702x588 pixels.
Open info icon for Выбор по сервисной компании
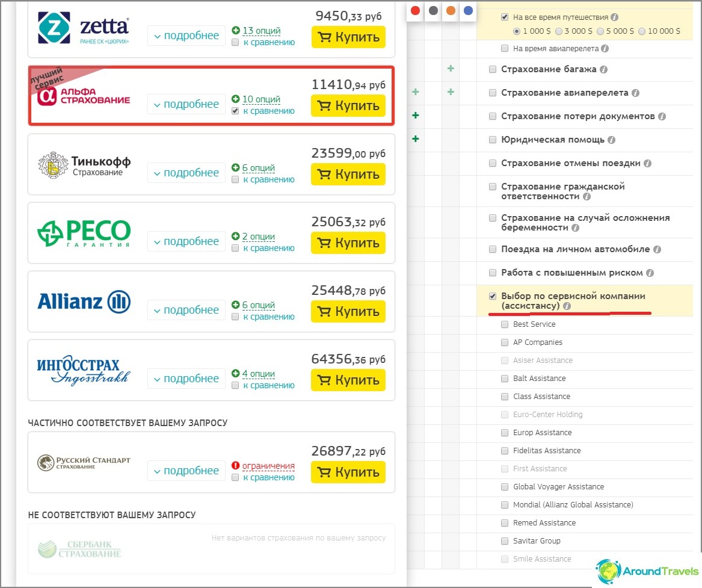coord(567,306)
